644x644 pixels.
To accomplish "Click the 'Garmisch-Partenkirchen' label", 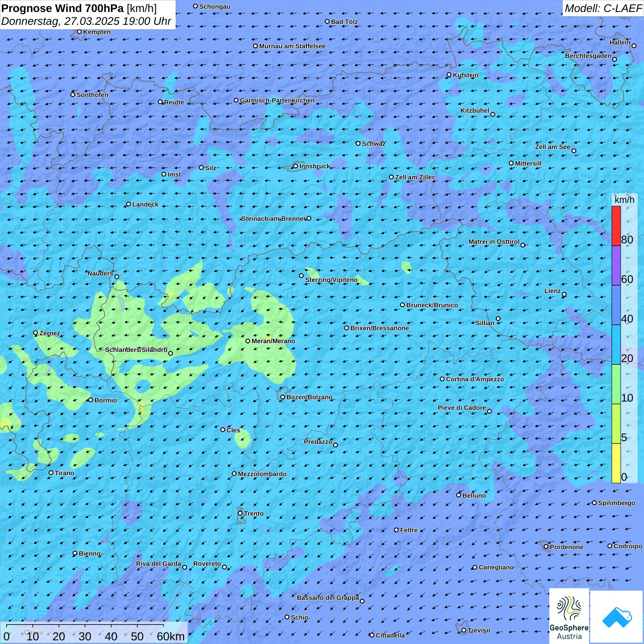I will click(277, 100).
